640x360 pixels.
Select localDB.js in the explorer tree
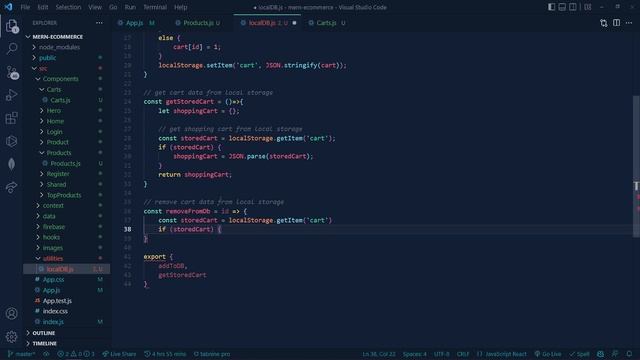(66, 269)
